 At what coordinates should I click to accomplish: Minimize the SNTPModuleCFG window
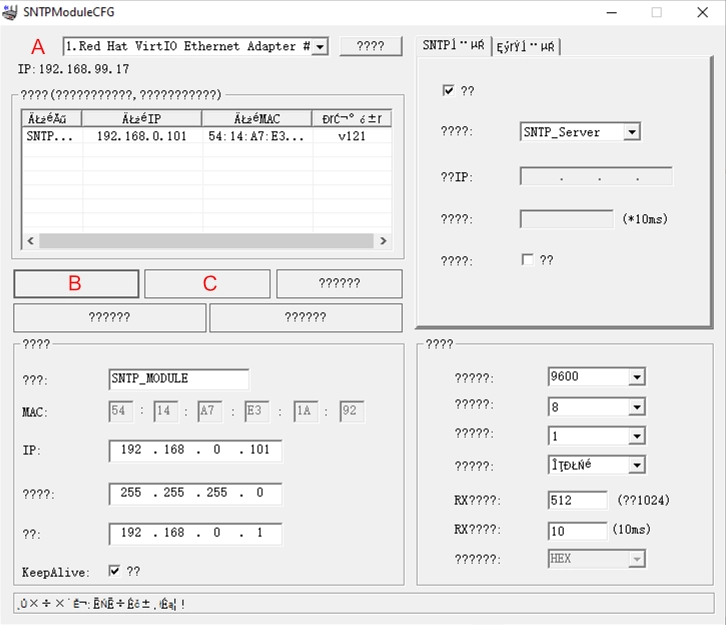pos(612,12)
